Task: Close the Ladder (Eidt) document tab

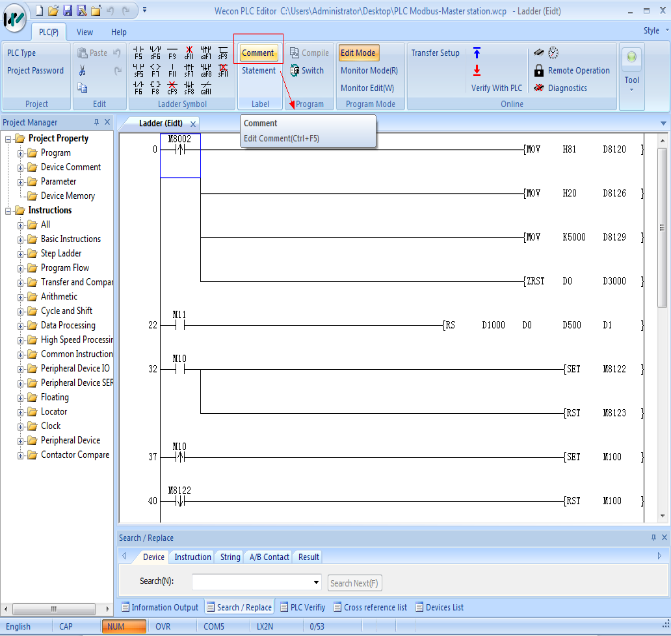Action: point(193,124)
